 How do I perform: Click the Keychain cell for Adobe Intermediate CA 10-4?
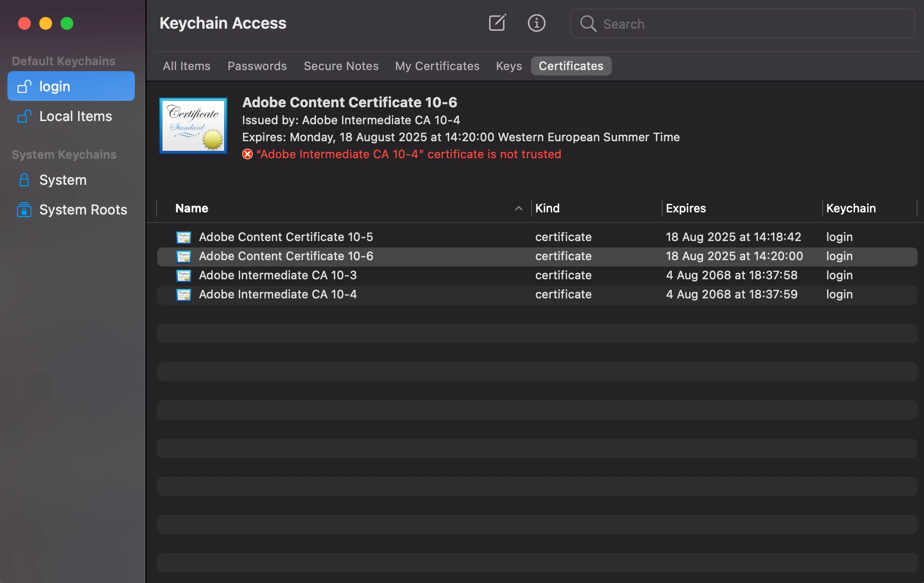click(840, 295)
